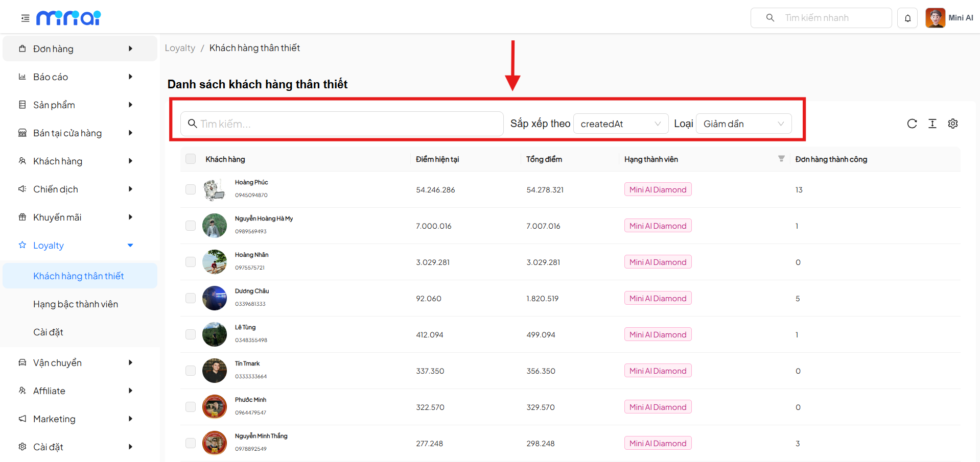Click filter icon in Hạng thành viên column
The image size is (980, 462).
tap(781, 159)
